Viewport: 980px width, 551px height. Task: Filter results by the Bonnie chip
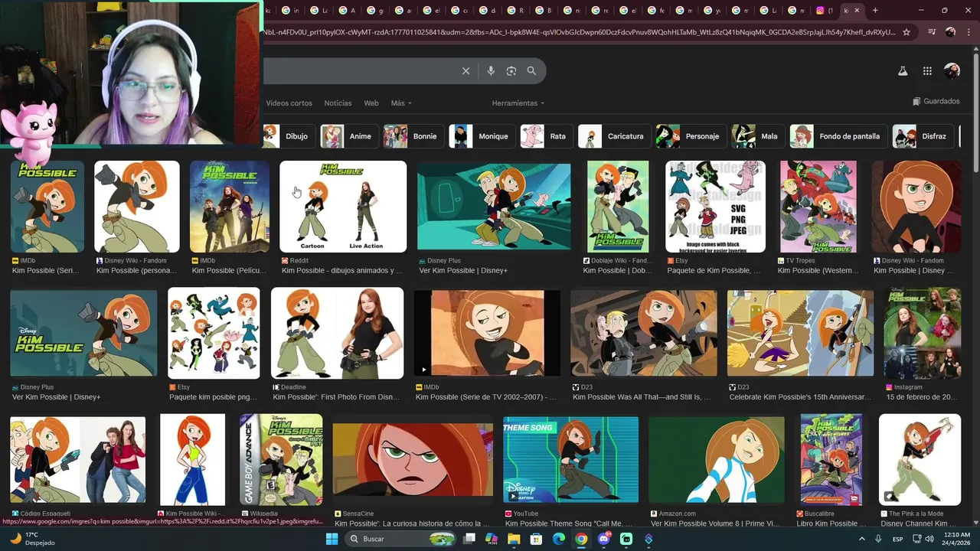pyautogui.click(x=413, y=136)
